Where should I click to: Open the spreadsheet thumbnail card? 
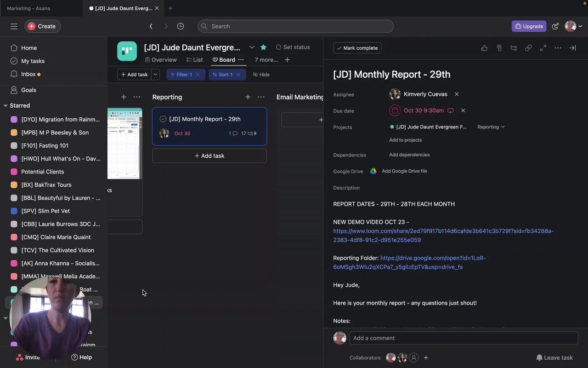point(125,144)
